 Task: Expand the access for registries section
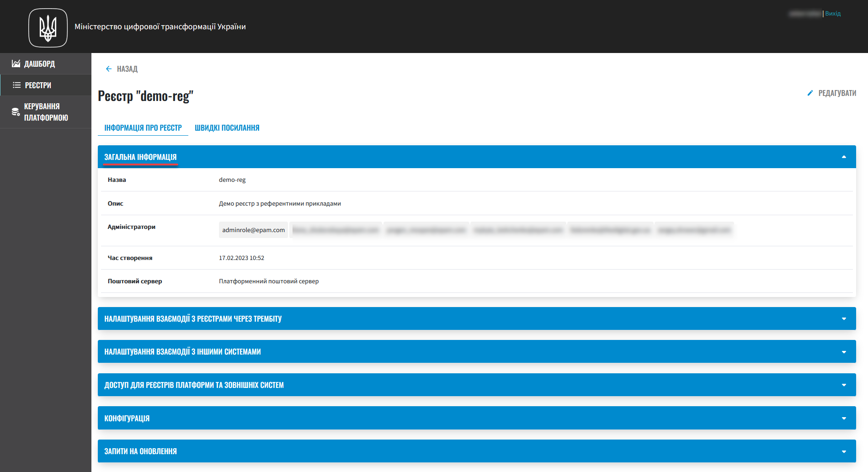click(844, 385)
